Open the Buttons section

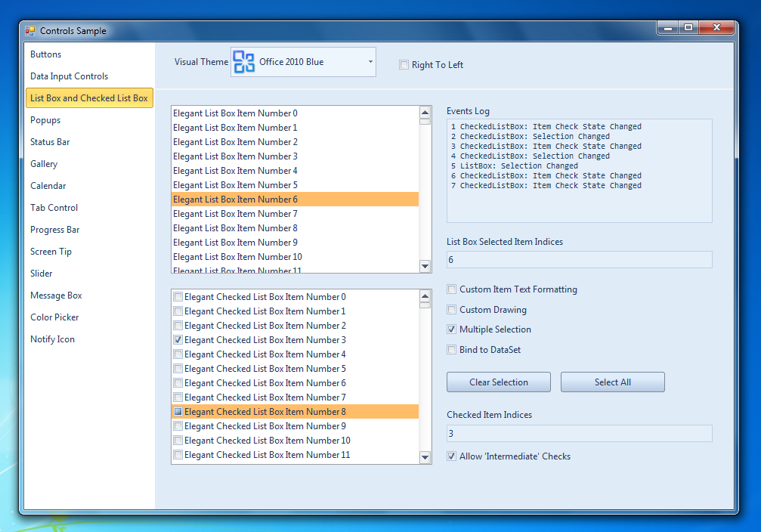pos(45,54)
